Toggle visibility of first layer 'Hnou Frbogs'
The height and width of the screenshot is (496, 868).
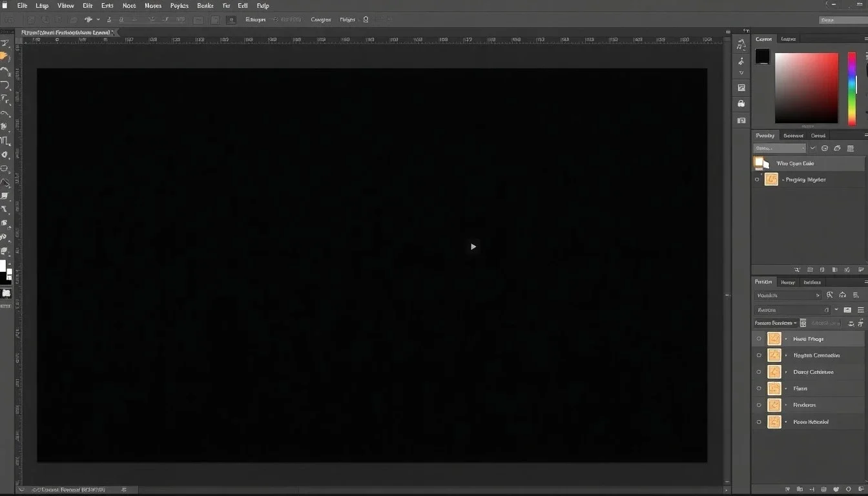click(x=759, y=338)
